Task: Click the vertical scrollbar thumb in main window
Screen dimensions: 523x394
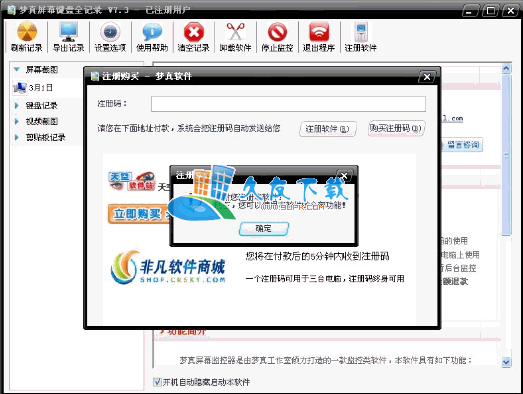Action: (506, 155)
